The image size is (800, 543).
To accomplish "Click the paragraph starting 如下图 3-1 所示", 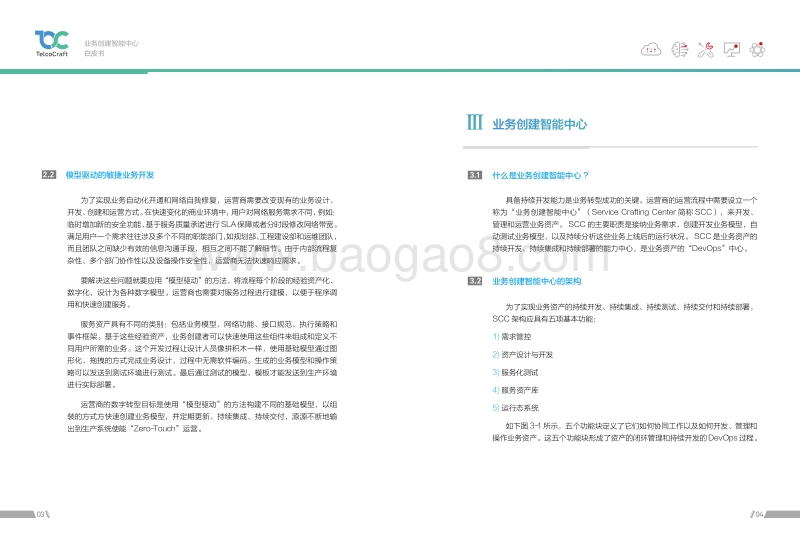I will click(624, 432).
